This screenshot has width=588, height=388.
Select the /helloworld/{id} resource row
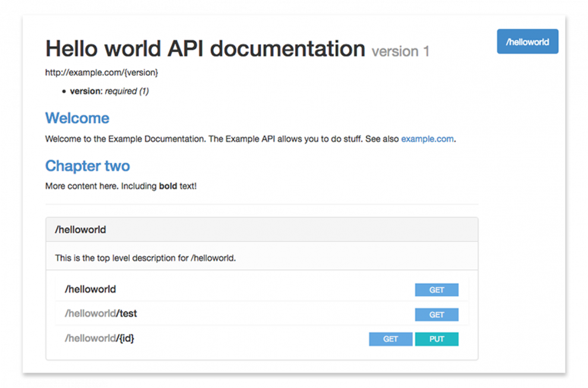tap(262, 338)
